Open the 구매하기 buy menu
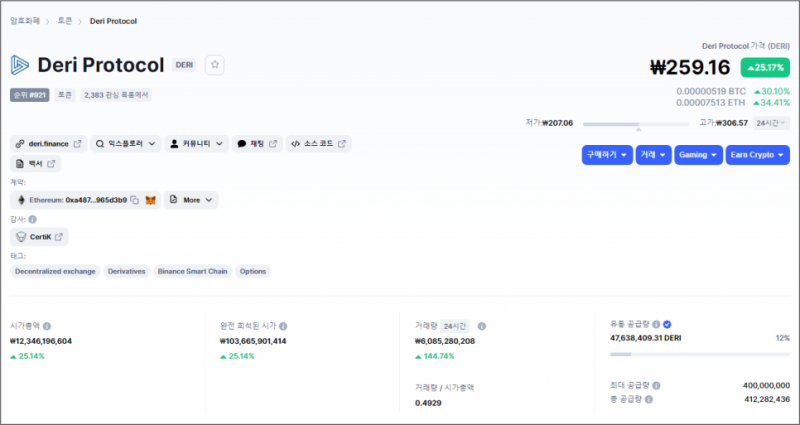Viewport: 800px width, 425px height. 606,155
